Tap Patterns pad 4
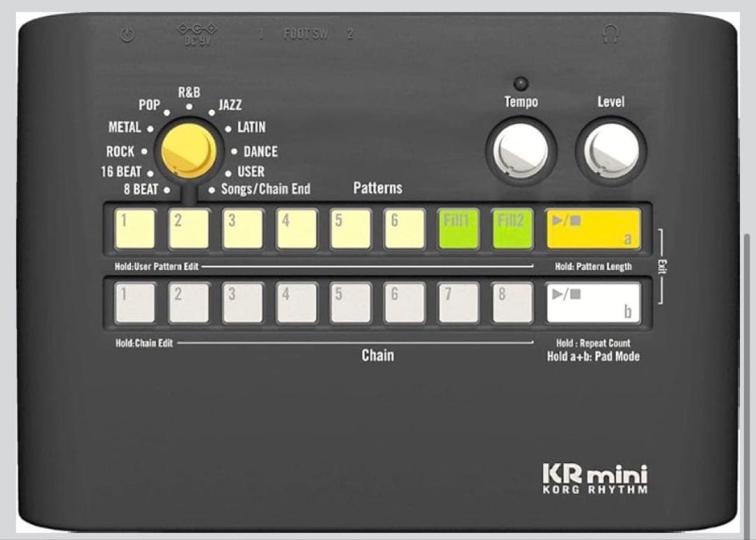Screen dimensions: 756x540 [x=297, y=228]
